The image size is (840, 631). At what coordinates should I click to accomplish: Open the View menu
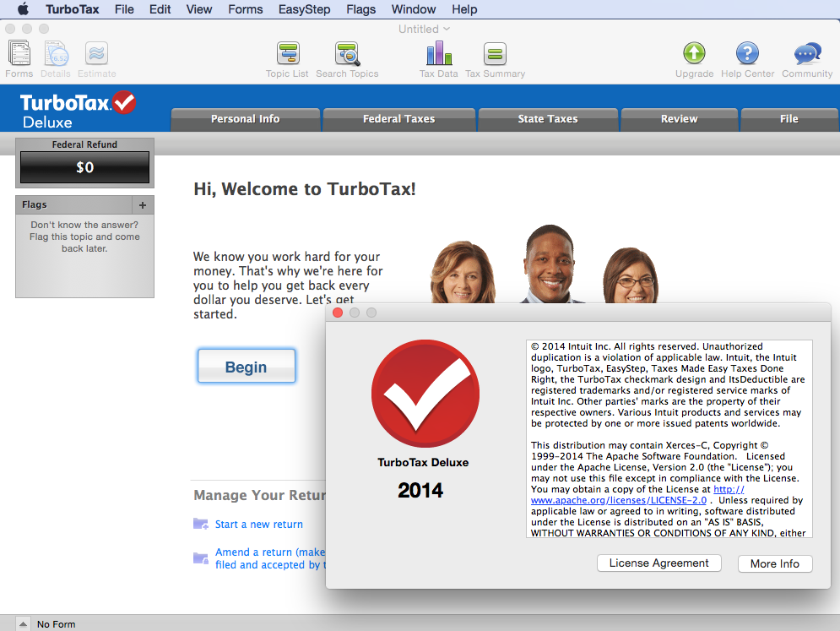(199, 9)
